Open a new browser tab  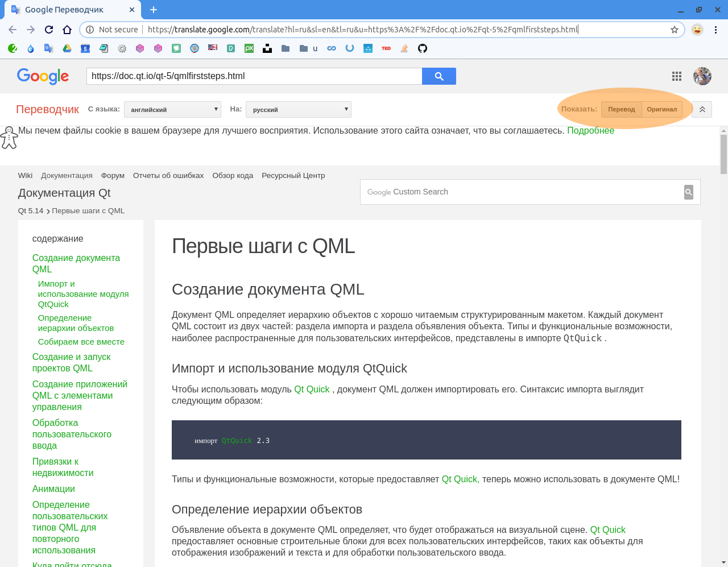(154, 10)
